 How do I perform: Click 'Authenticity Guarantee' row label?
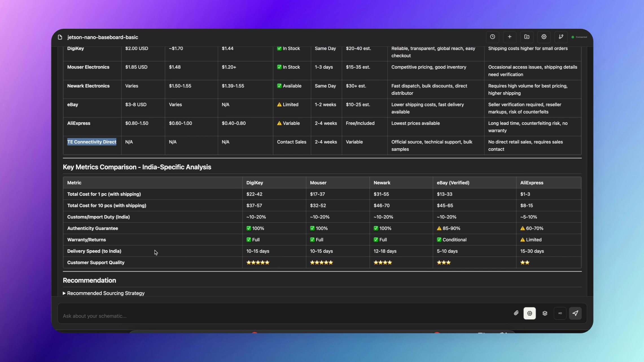coord(93,228)
